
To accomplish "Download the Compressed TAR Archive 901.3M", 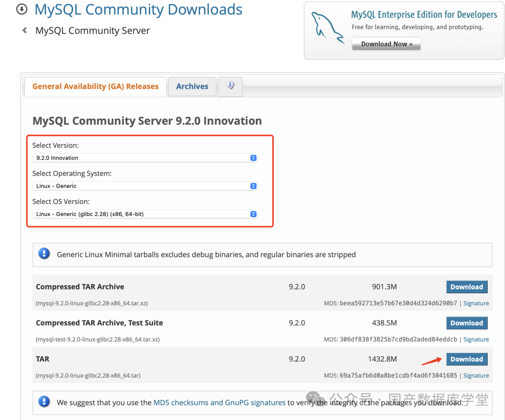I will [467, 287].
